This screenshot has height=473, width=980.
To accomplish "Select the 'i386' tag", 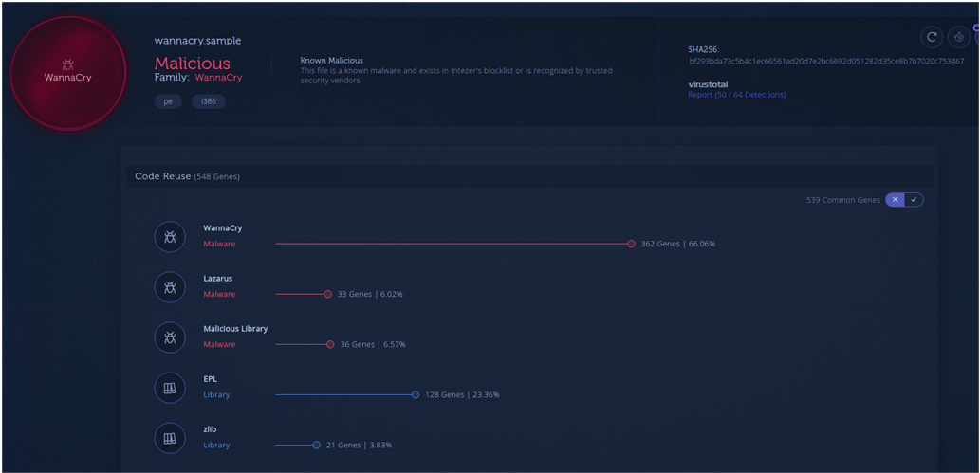I will (x=208, y=101).
